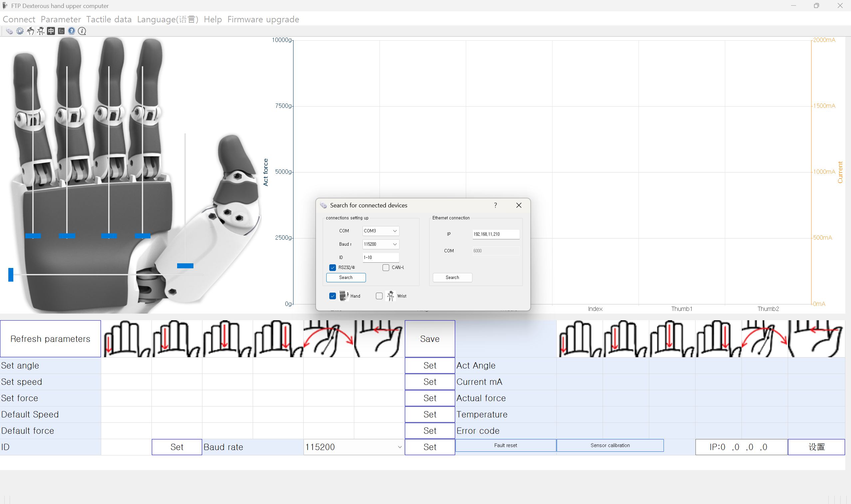
Task: Click the tactile hand gesture toolbar icon
Action: click(31, 31)
